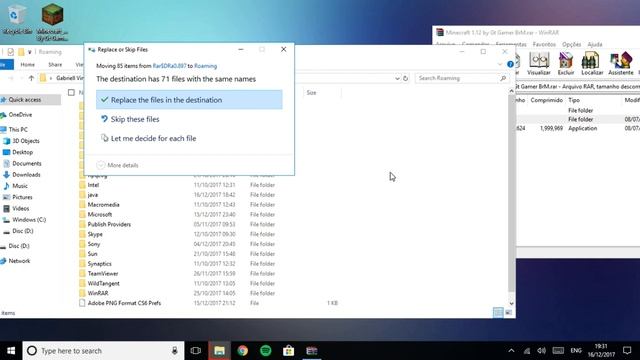Select the java folder
Screen dimensions: 640x360
pyautogui.click(x=93, y=195)
